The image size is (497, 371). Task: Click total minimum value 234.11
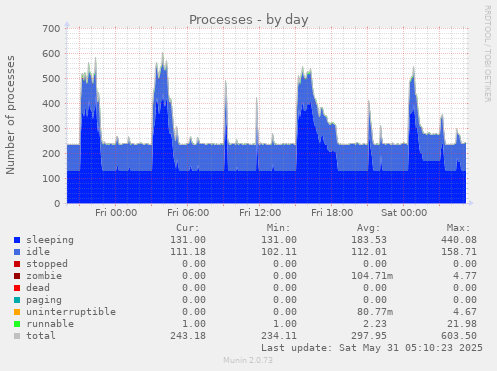point(279,336)
